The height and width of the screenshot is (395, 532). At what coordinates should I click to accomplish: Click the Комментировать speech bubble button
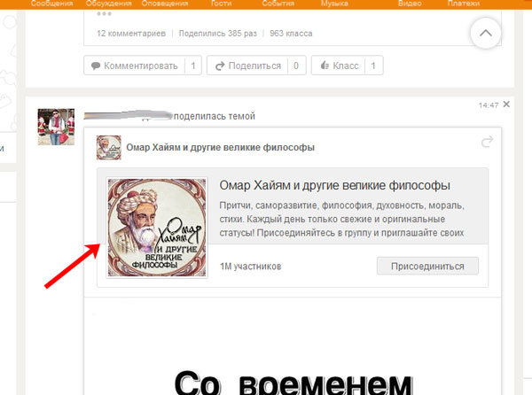[x=133, y=66]
